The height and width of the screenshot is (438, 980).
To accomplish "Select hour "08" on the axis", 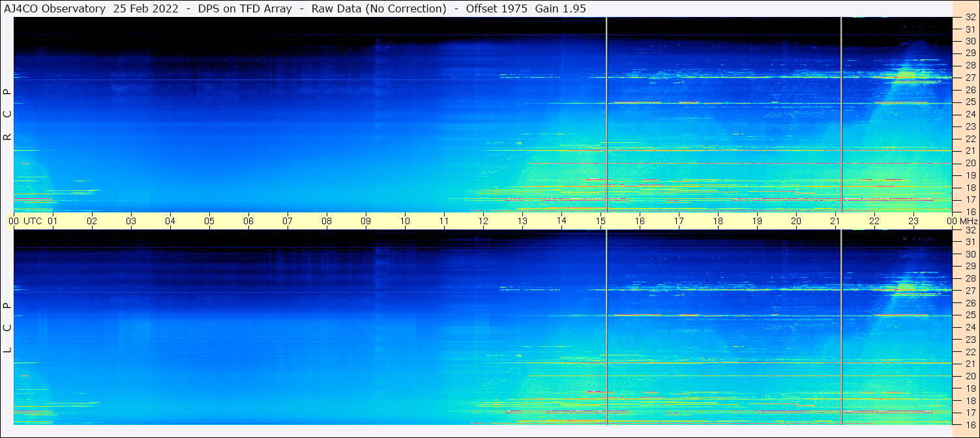I will pos(327,221).
